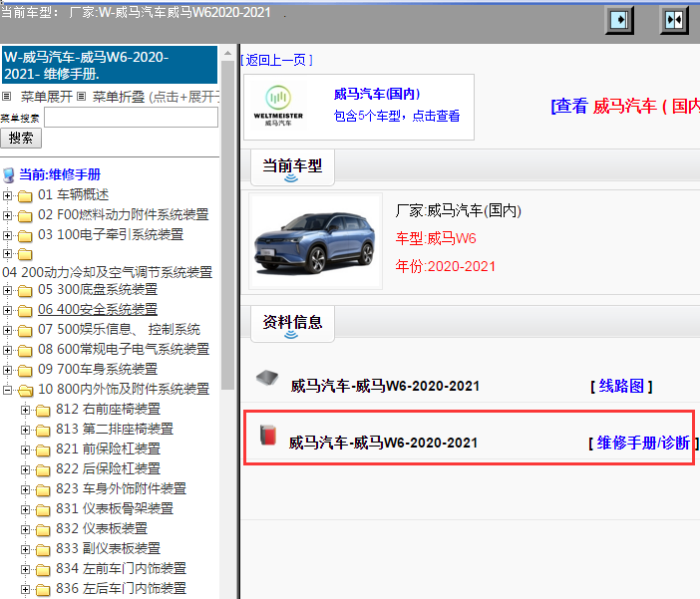The width and height of the screenshot is (700, 599).
Task: Click the single-arrow panel toggle icon in header
Action: [619, 20]
